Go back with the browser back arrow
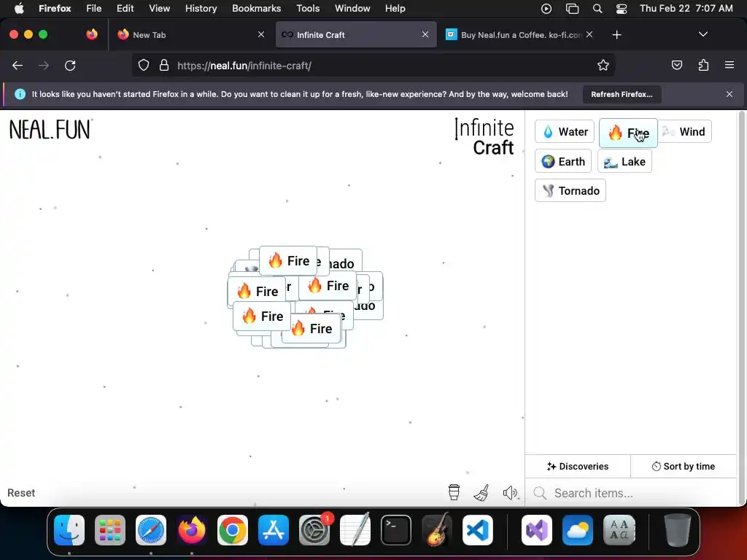The width and height of the screenshot is (747, 560). point(18,66)
